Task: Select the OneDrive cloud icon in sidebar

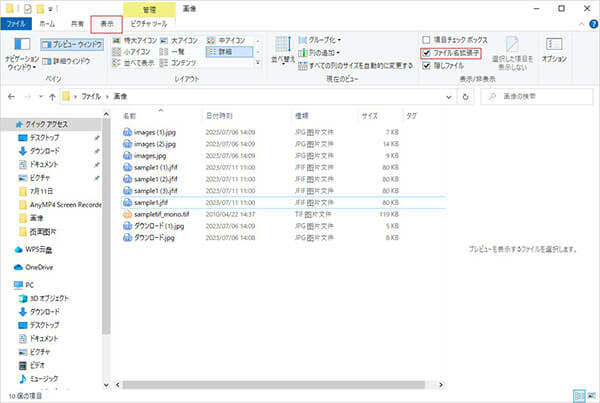Action: 18,267
